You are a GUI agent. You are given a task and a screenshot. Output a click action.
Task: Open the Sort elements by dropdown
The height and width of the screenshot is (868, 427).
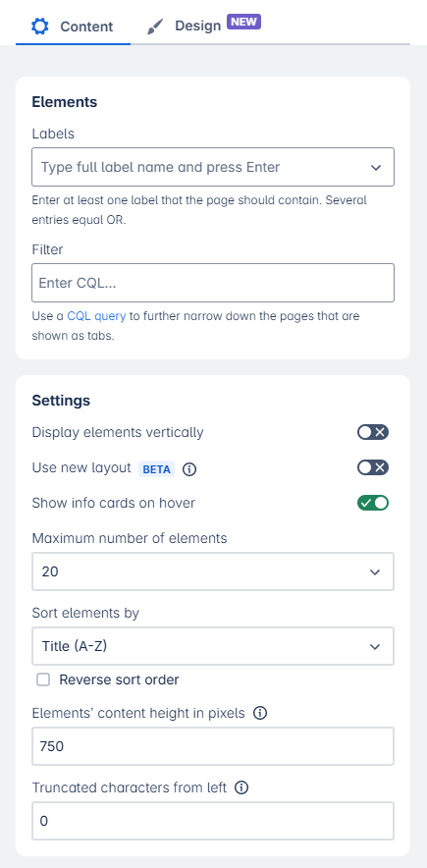(x=213, y=646)
